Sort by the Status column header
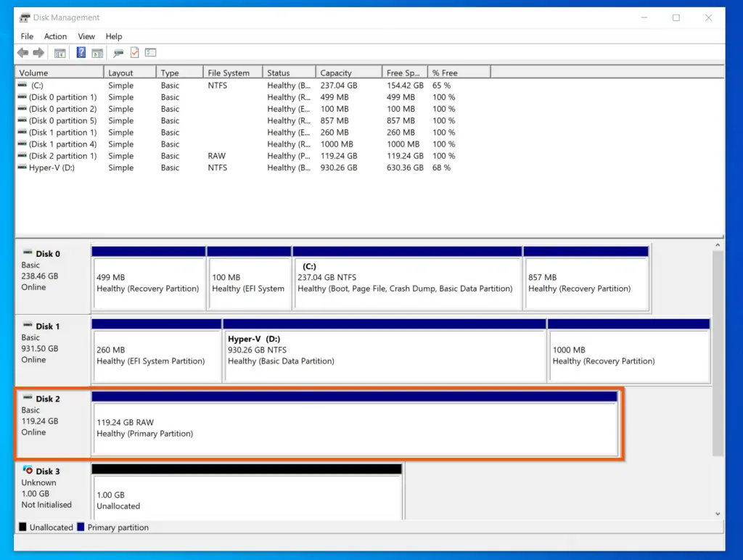The height and width of the screenshot is (560, 743). [290, 73]
